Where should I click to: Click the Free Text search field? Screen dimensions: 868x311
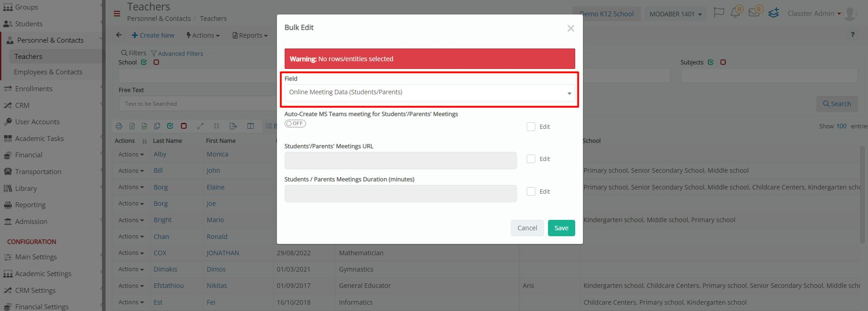point(197,104)
